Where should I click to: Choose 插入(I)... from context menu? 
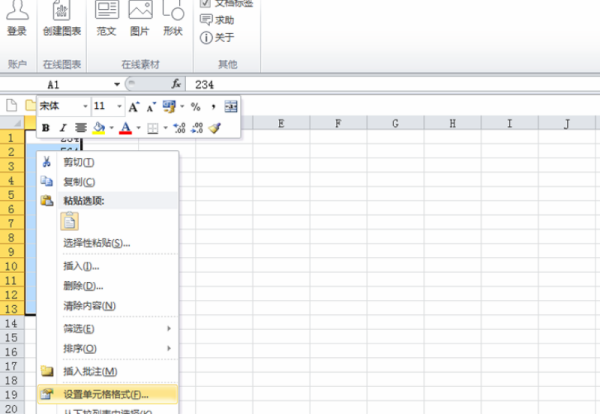108,266
